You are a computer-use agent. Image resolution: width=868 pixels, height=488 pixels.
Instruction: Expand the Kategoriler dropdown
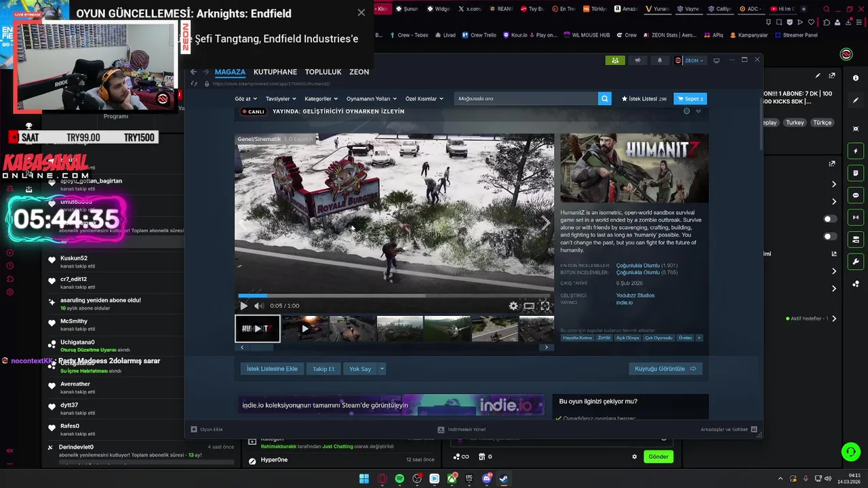tap(321, 99)
